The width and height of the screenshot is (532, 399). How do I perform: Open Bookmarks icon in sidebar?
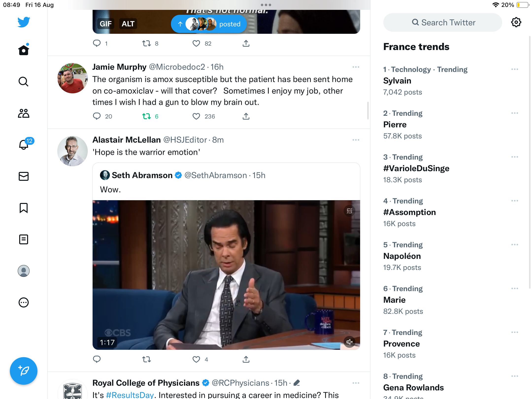coord(24,208)
